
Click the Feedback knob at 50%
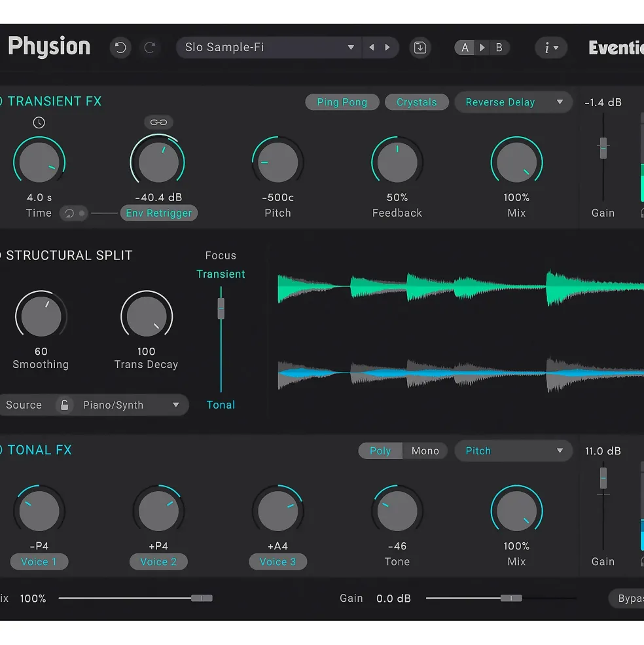point(397,162)
